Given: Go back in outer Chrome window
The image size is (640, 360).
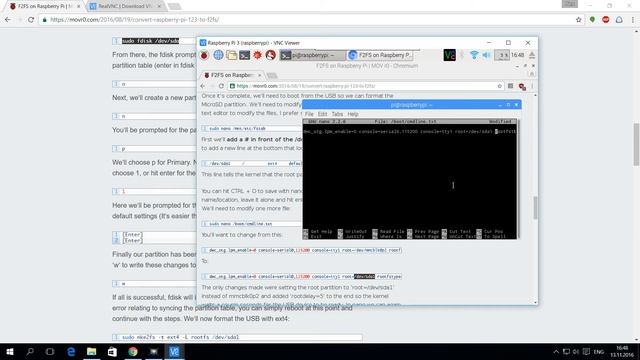Looking at the screenshot, I should (8, 20).
